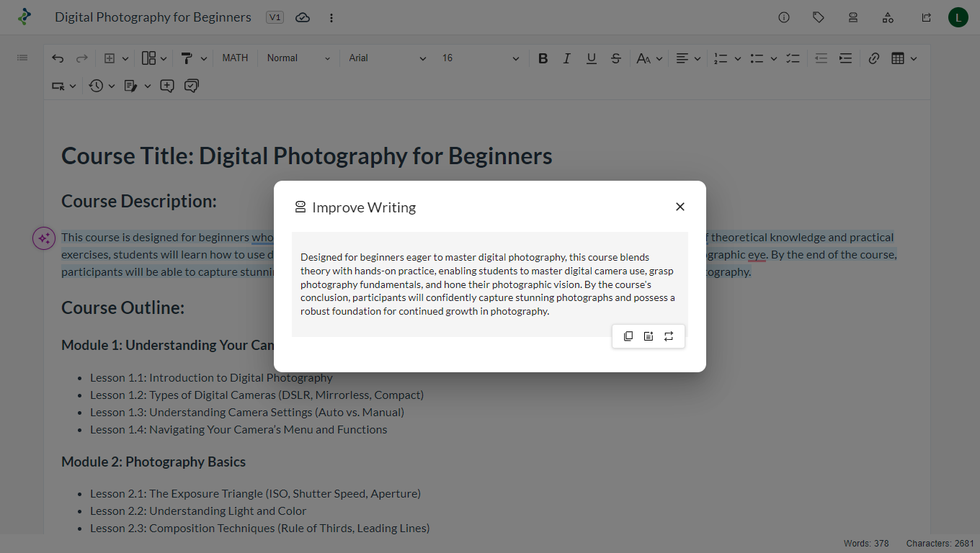
Task: Click the tags icon in header
Action: tap(819, 17)
